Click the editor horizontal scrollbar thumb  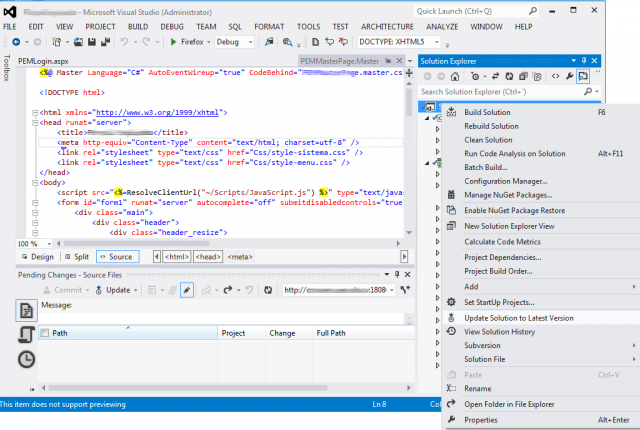(x=136, y=244)
